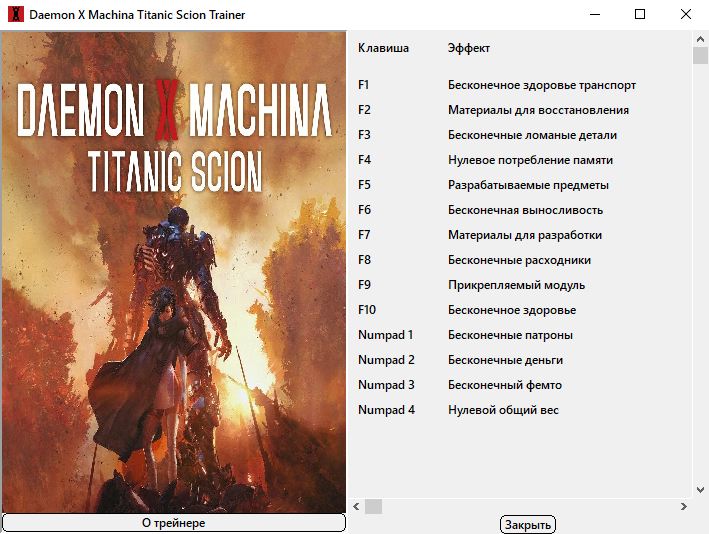Click the F2 hotkey label
Viewport: 709px width, 534px height.
click(x=364, y=110)
